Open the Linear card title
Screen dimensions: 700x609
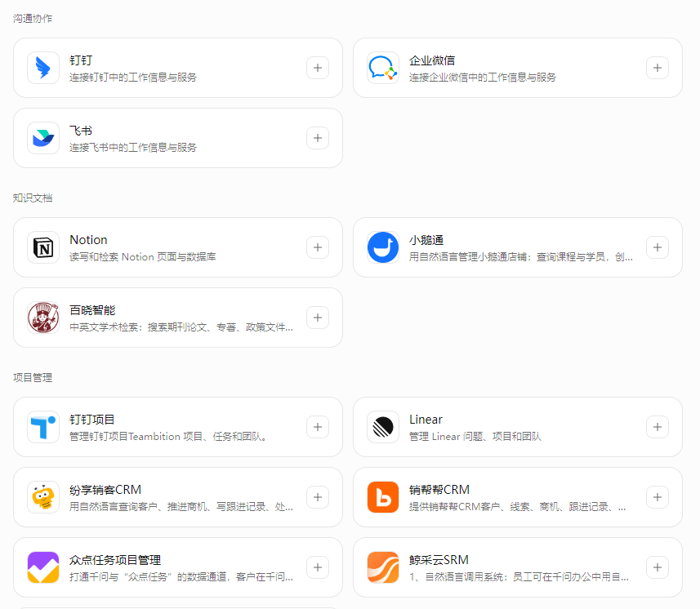(x=426, y=420)
